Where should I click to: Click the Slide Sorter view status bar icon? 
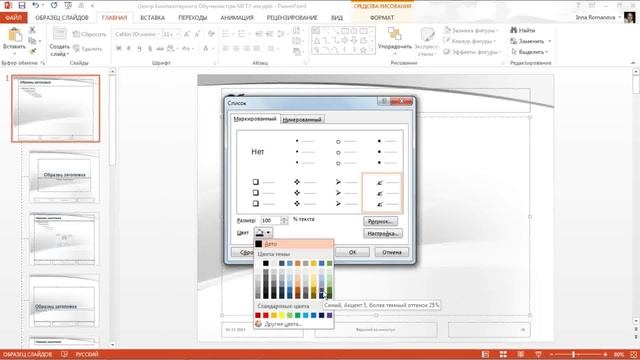tap(503, 354)
